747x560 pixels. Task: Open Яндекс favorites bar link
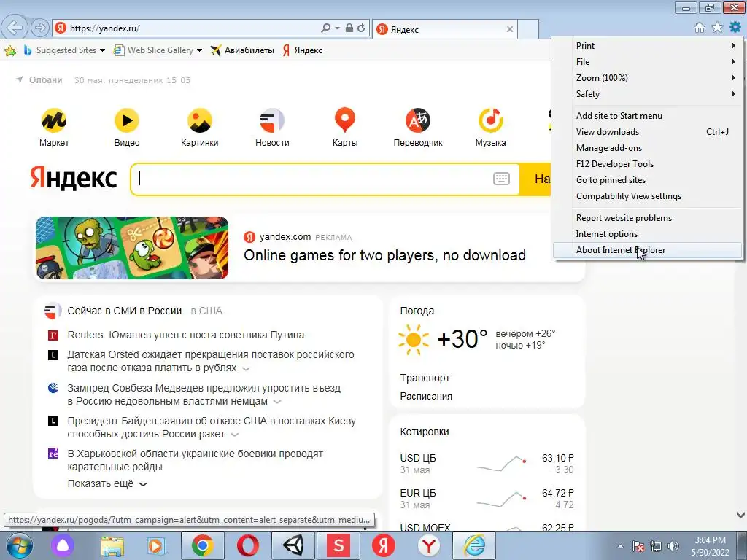pyautogui.click(x=303, y=50)
